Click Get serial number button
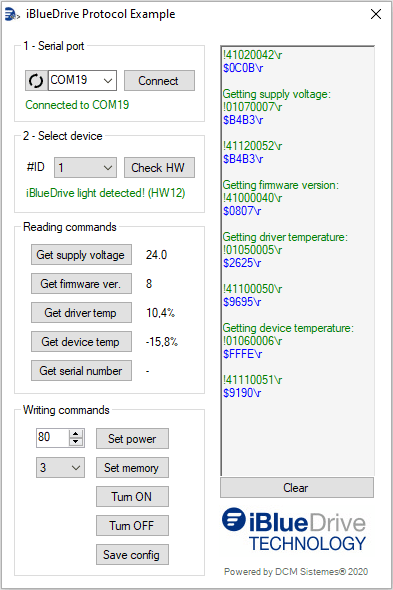This screenshot has width=393, height=590. (81, 371)
